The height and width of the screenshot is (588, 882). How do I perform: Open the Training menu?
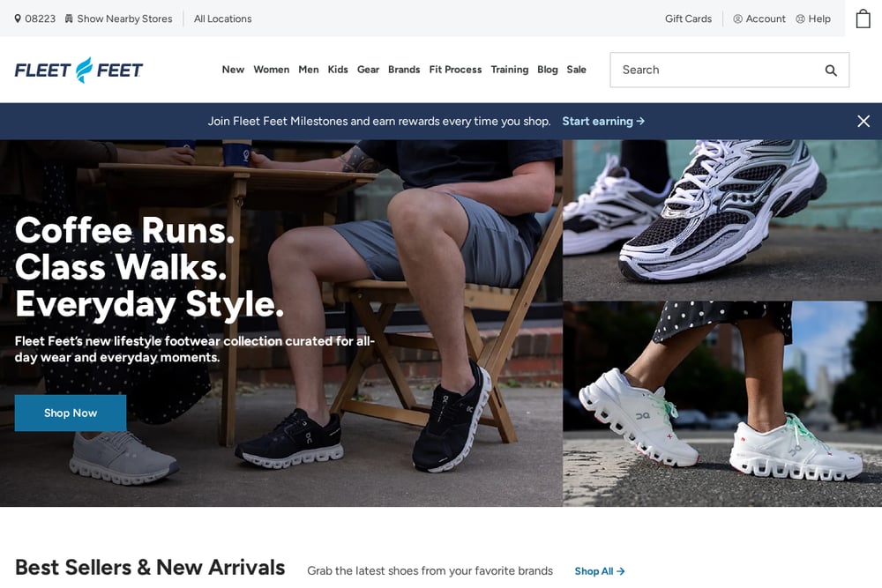coord(510,70)
